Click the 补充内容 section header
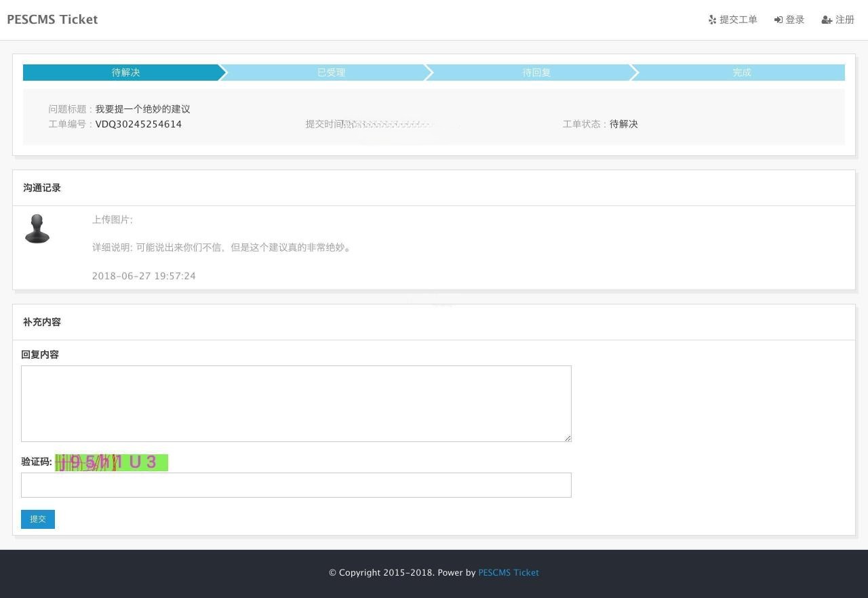This screenshot has height=598, width=868. click(x=41, y=321)
